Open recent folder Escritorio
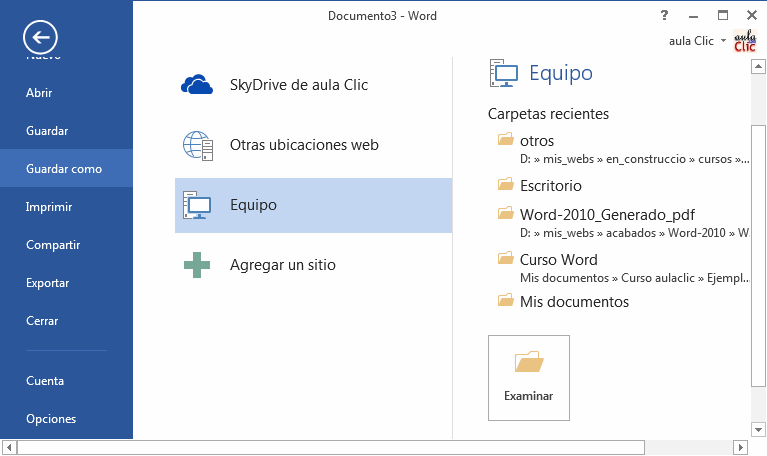The width and height of the screenshot is (767, 456). 550,186
